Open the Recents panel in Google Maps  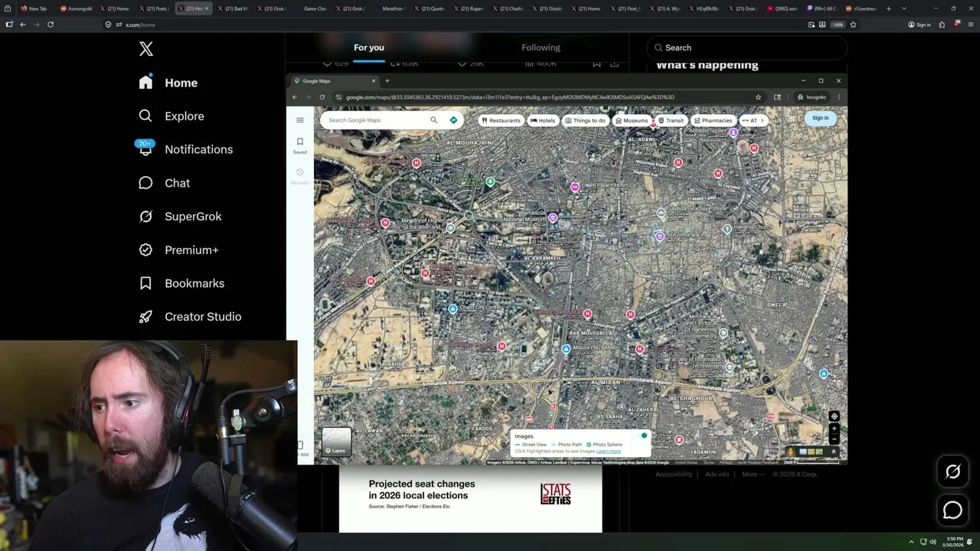pos(300,177)
